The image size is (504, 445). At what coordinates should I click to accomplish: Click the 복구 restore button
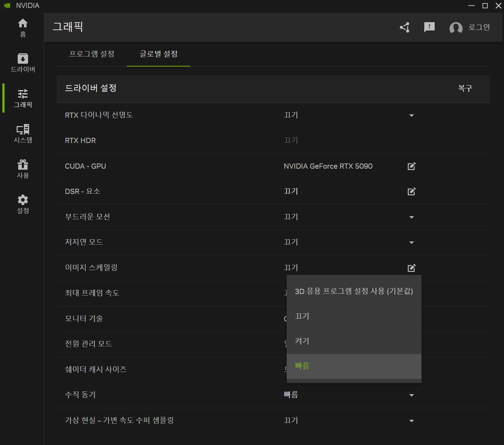465,88
